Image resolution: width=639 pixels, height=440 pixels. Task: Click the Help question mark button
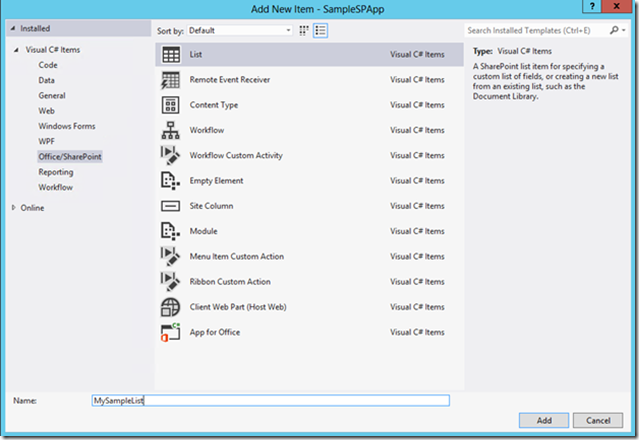click(592, 7)
